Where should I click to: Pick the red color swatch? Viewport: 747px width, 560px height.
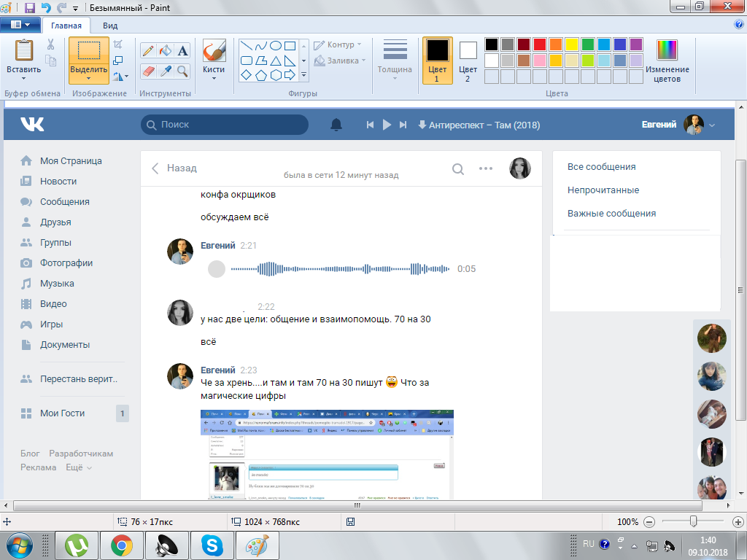(x=540, y=44)
